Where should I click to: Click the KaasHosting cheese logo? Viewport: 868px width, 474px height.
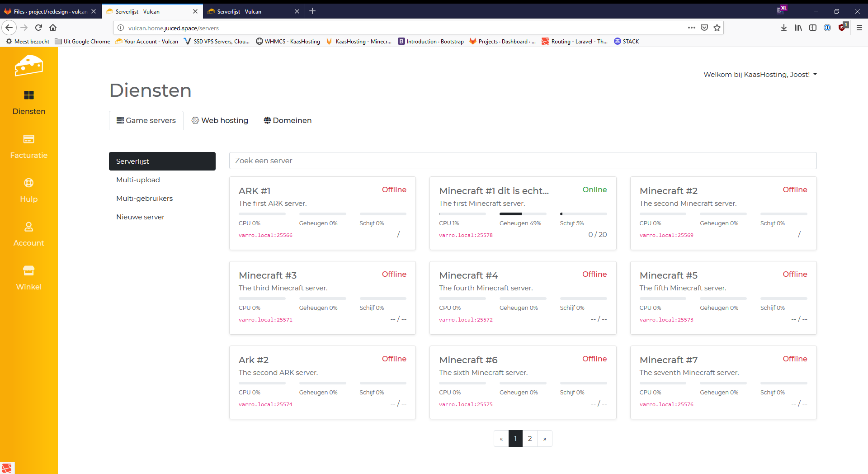click(28, 66)
